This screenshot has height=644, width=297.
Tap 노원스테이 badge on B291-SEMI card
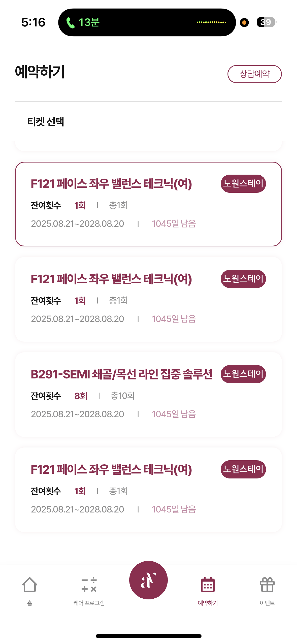click(243, 374)
